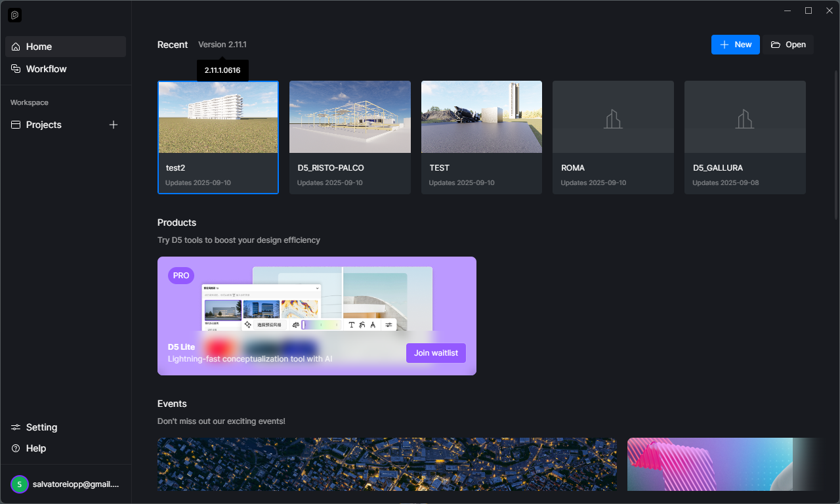The height and width of the screenshot is (504, 840).
Task: Open the Help menu
Action: 36,448
